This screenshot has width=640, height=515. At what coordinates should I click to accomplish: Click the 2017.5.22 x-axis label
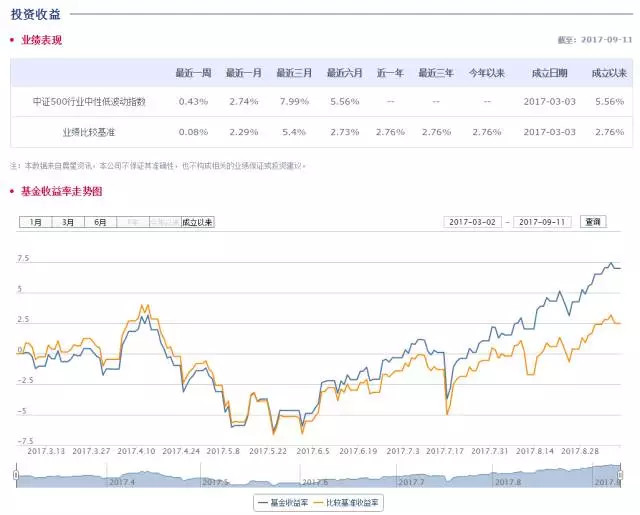(268, 451)
